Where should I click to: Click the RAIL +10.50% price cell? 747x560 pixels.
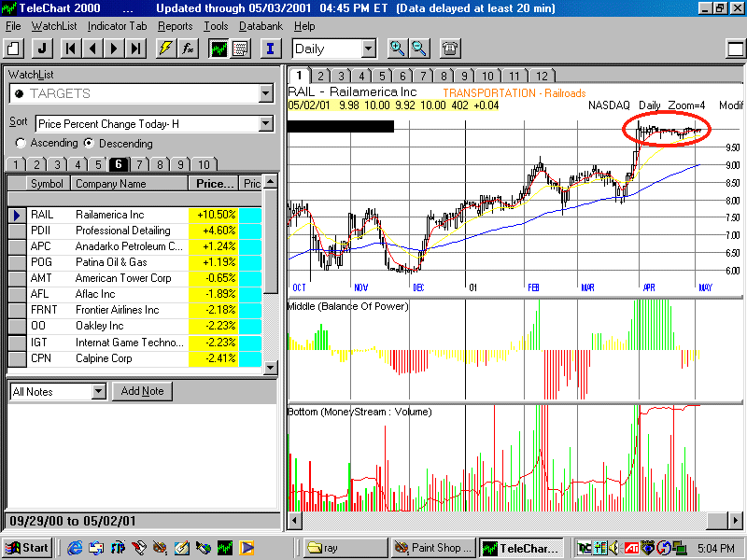coord(214,215)
